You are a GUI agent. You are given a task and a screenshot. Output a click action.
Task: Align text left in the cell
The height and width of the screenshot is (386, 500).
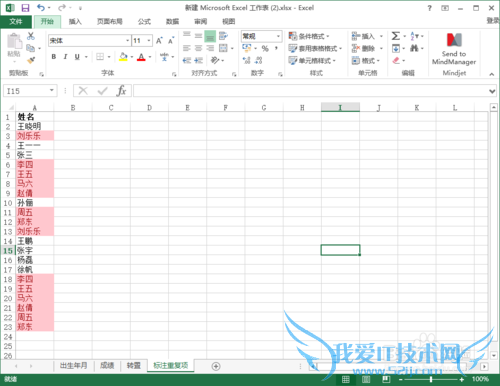[187, 48]
